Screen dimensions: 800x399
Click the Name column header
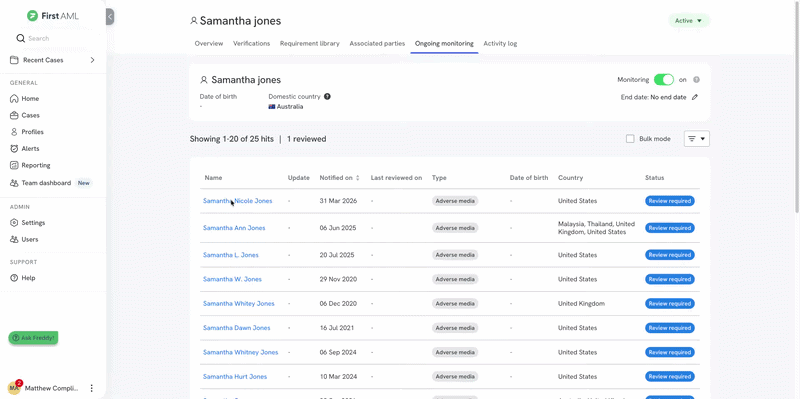213,178
